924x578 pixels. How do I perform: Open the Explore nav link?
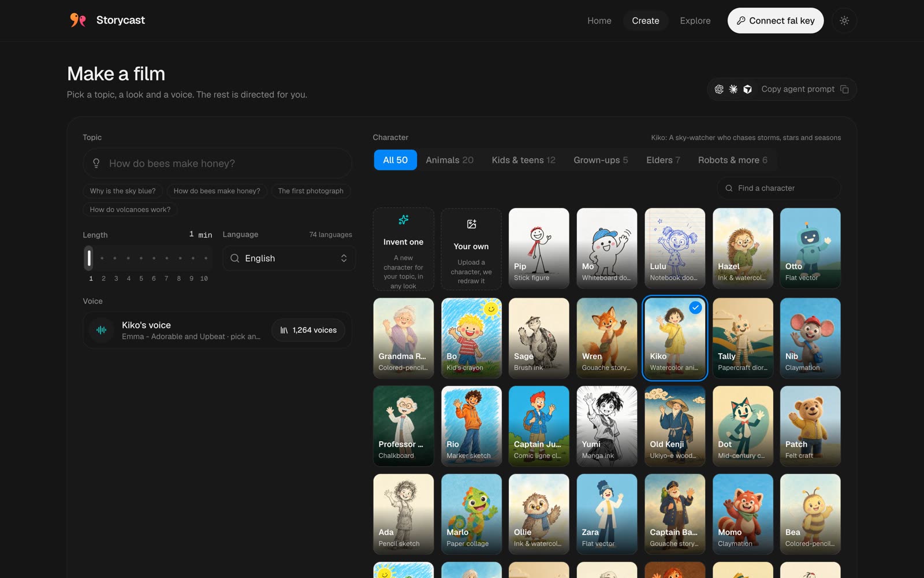[695, 20]
